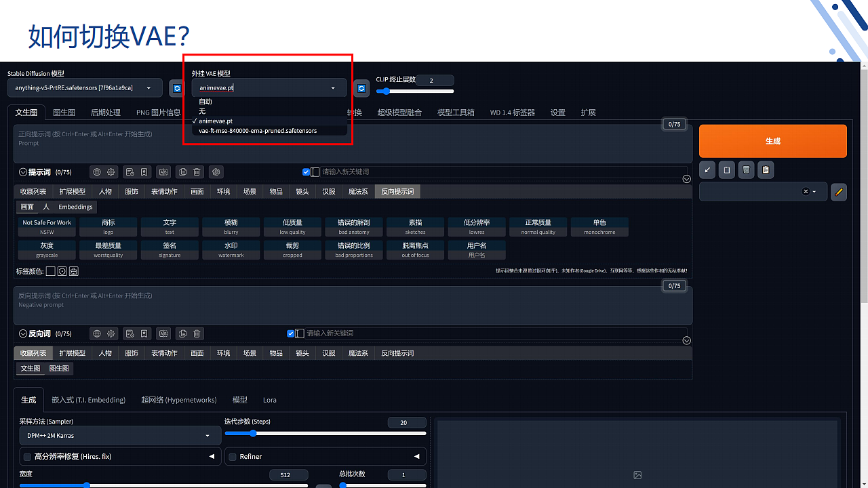This screenshot has width=868, height=488.
Task: Refresh the external VAE model list
Action: pyautogui.click(x=362, y=88)
